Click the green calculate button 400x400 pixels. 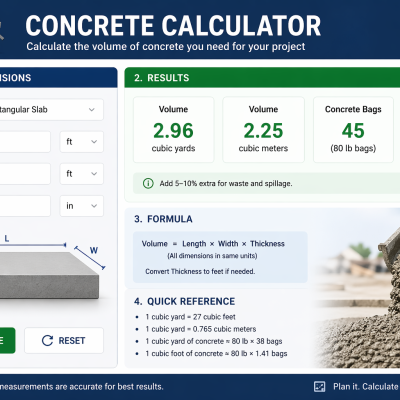point(7,340)
